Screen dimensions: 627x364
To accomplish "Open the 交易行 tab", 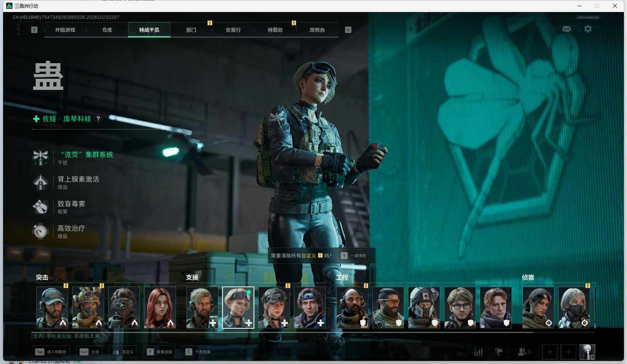I will pos(233,30).
